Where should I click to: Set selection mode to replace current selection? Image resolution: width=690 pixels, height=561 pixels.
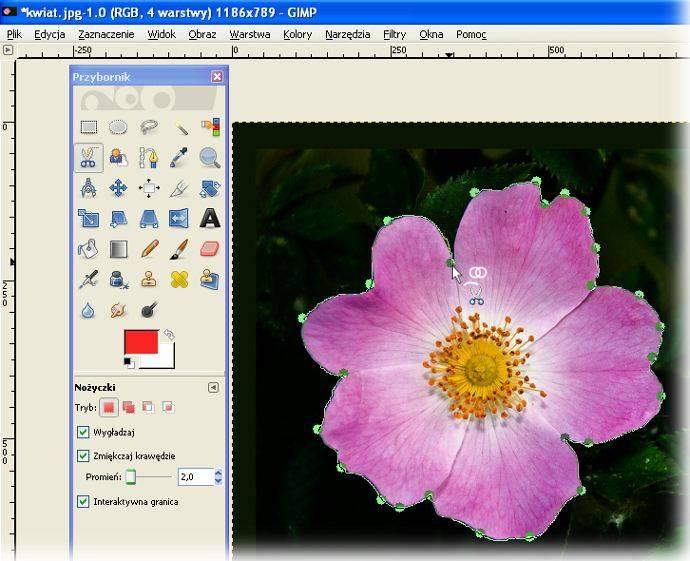click(x=109, y=407)
